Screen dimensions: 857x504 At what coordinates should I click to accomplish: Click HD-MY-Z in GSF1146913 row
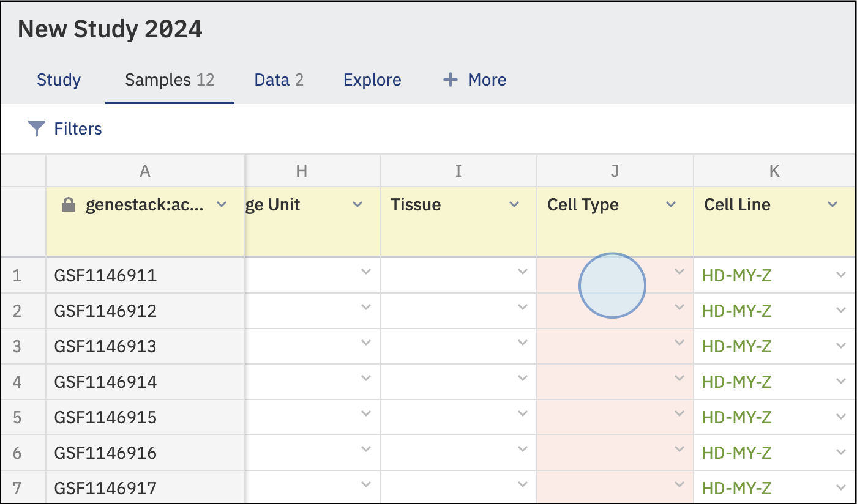[x=737, y=346]
